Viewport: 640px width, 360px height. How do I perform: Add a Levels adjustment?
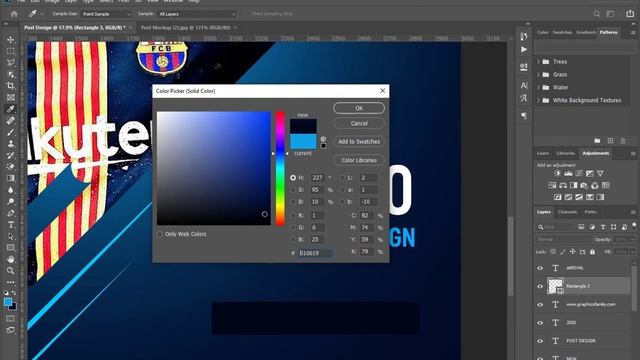568,173
